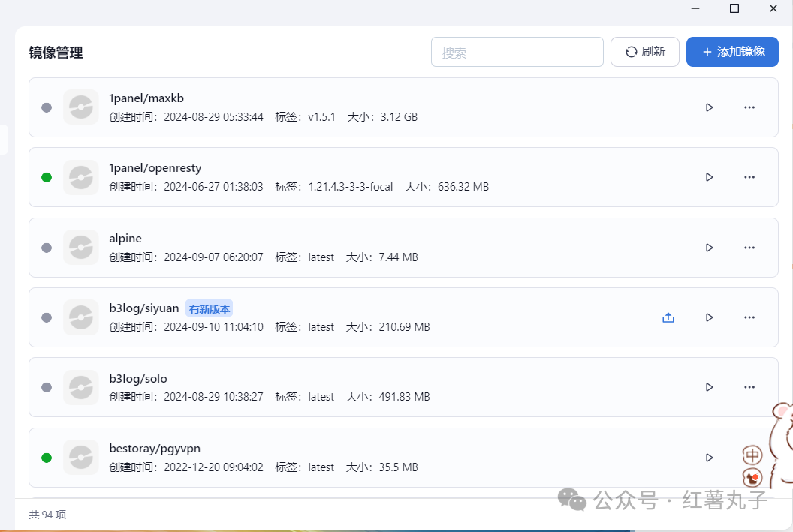This screenshot has width=793, height=532.
Task: Select the b3log/siyuan image name
Action: pos(144,308)
